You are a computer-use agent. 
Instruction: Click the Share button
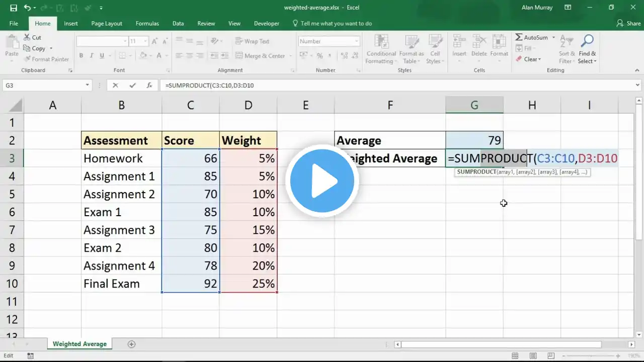(x=629, y=24)
